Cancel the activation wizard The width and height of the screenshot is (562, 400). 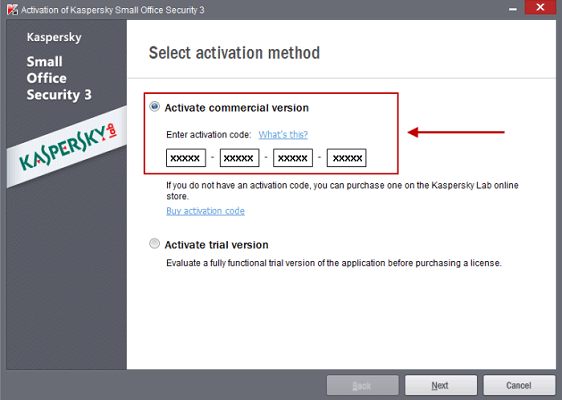click(x=519, y=385)
